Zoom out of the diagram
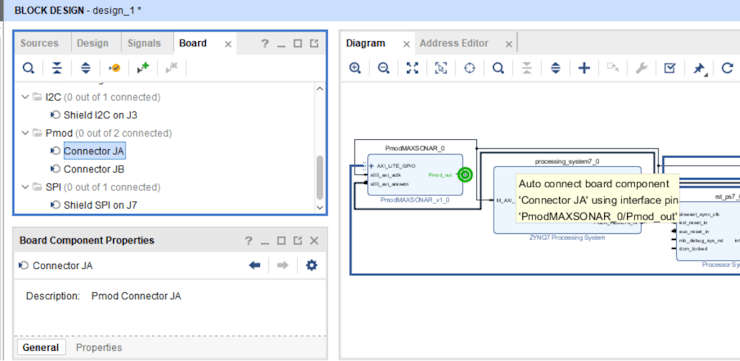Viewport: 740px width, 361px height. coord(384,68)
